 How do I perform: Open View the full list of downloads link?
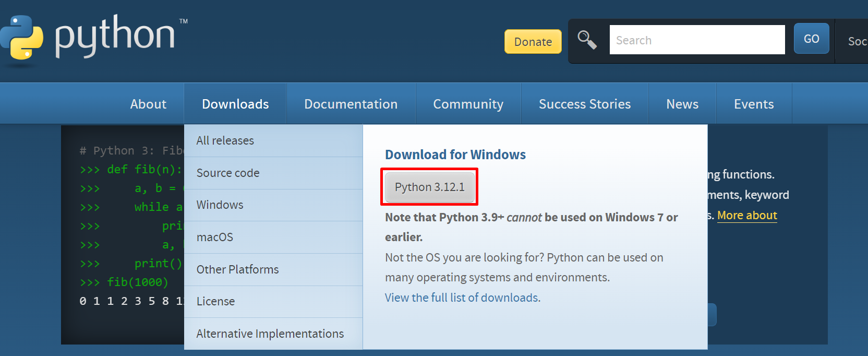pyautogui.click(x=461, y=298)
